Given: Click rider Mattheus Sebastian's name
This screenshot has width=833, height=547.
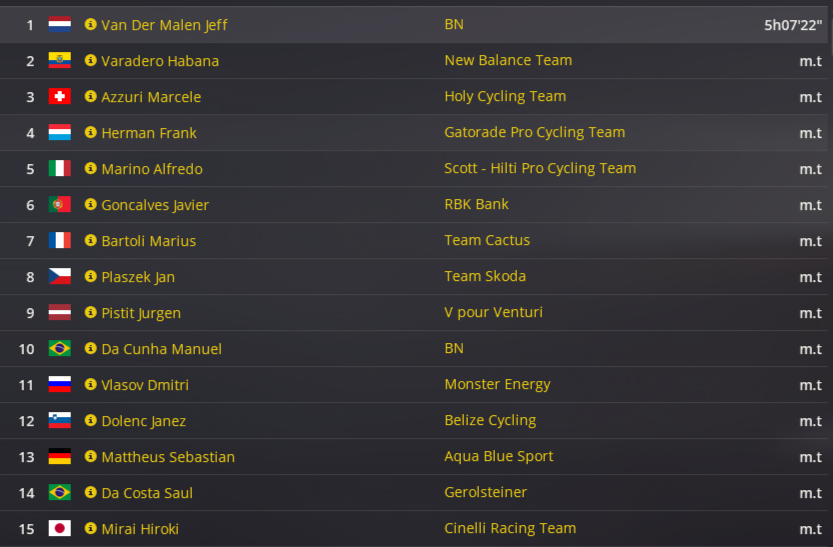Looking at the screenshot, I should 168,457.
